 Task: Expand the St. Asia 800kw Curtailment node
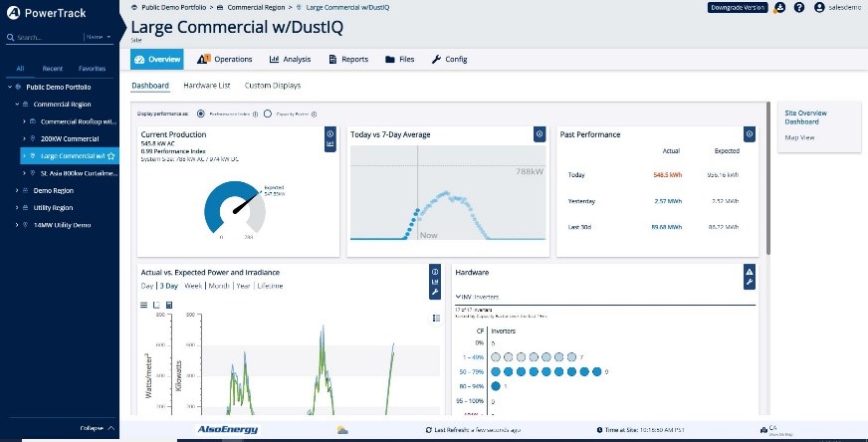24,173
